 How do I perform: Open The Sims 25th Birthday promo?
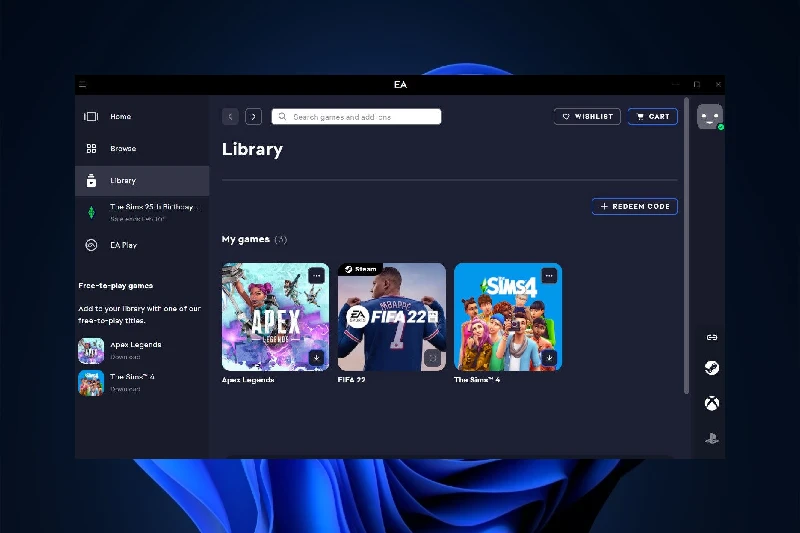(142, 212)
